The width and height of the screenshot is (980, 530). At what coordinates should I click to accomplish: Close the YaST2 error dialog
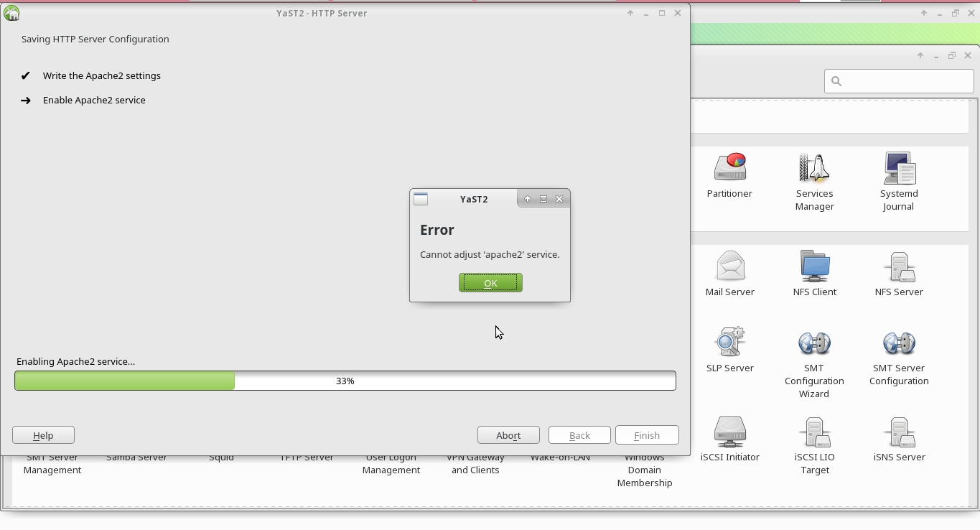[559, 199]
